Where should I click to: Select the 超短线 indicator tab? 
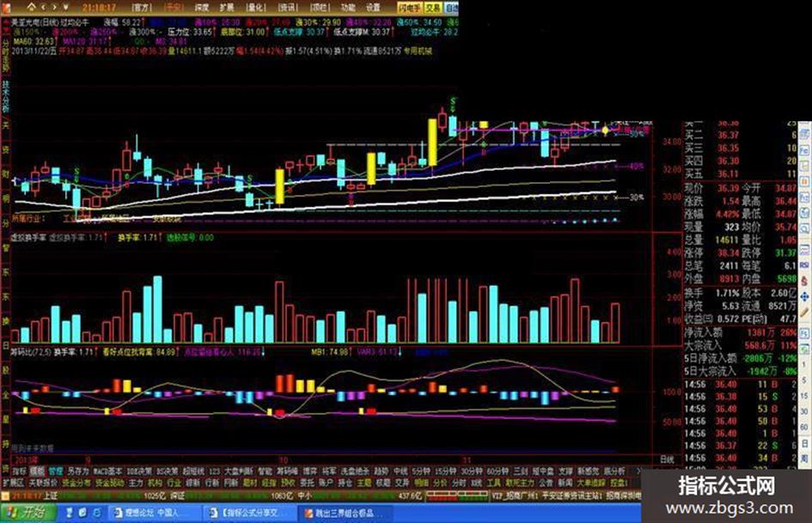tap(193, 471)
